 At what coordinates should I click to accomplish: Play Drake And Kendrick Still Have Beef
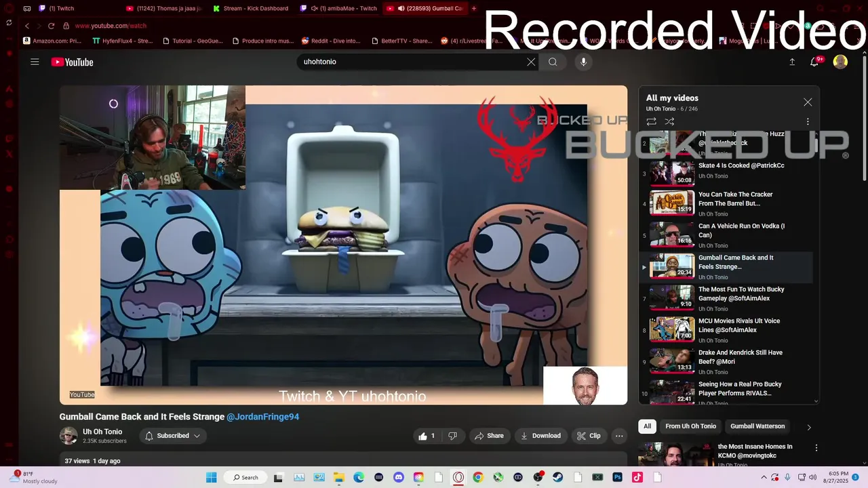tap(726, 361)
